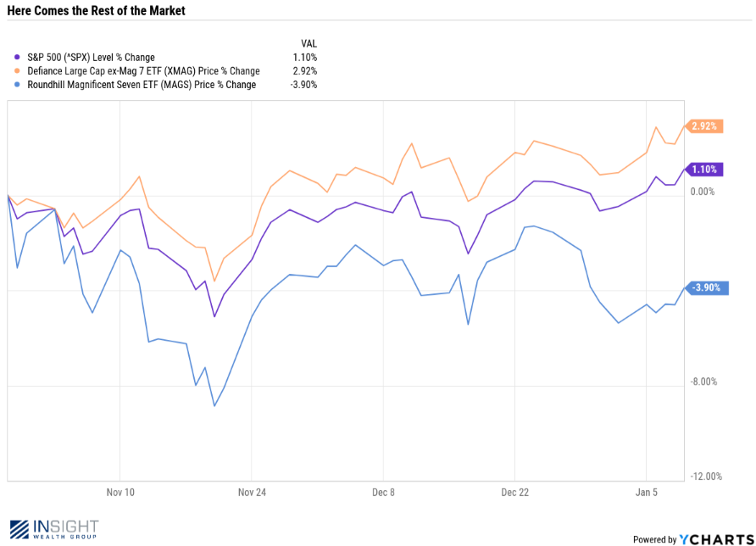Click the 0.00% y-axis label
Image resolution: width=756 pixels, height=546 pixels.
point(703,192)
